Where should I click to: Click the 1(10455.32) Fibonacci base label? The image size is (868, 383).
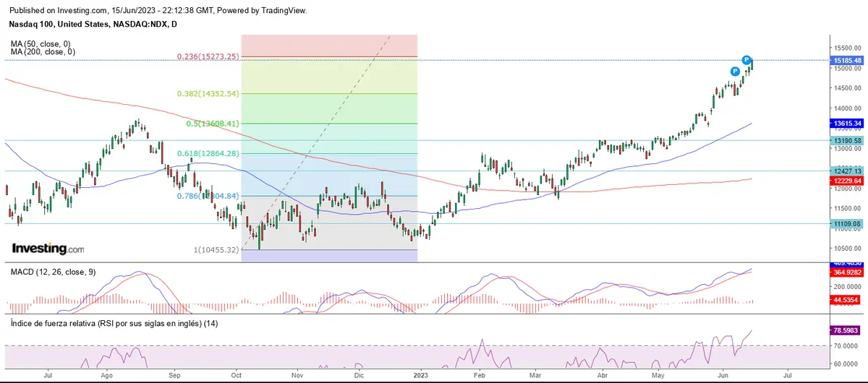(x=216, y=249)
